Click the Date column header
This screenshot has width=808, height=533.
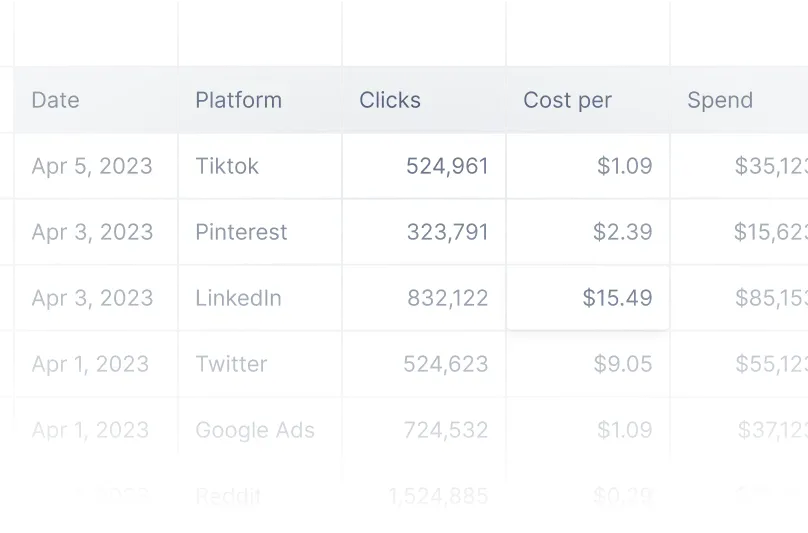56,100
